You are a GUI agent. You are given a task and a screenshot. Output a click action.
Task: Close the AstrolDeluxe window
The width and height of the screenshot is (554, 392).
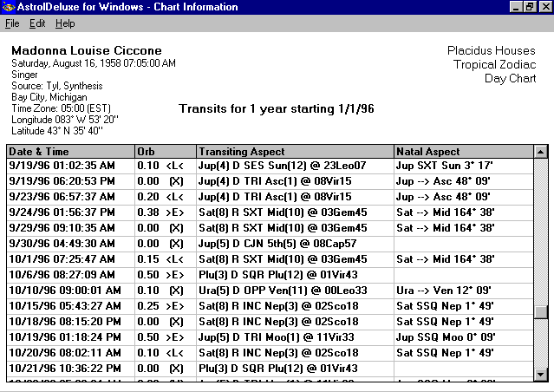coord(544,7)
